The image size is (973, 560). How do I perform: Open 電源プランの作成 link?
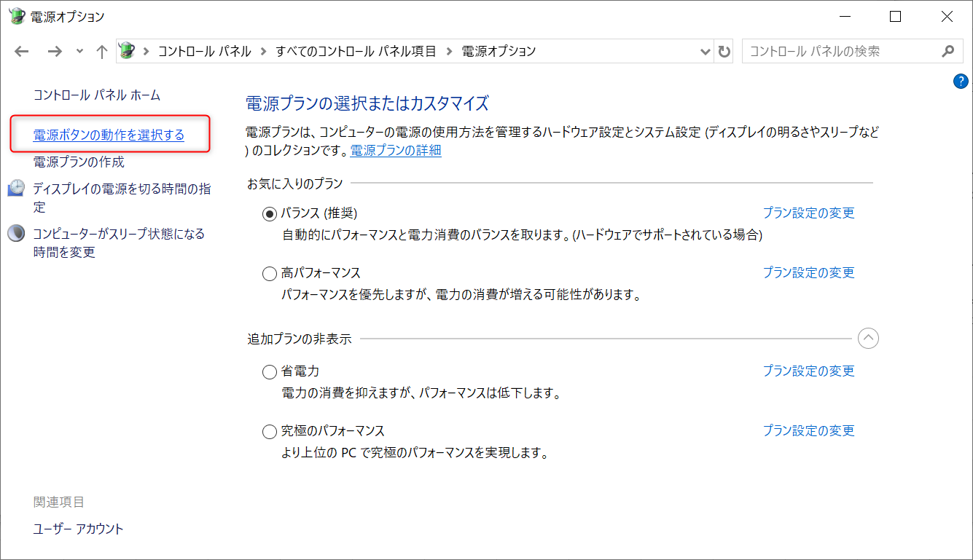79,162
